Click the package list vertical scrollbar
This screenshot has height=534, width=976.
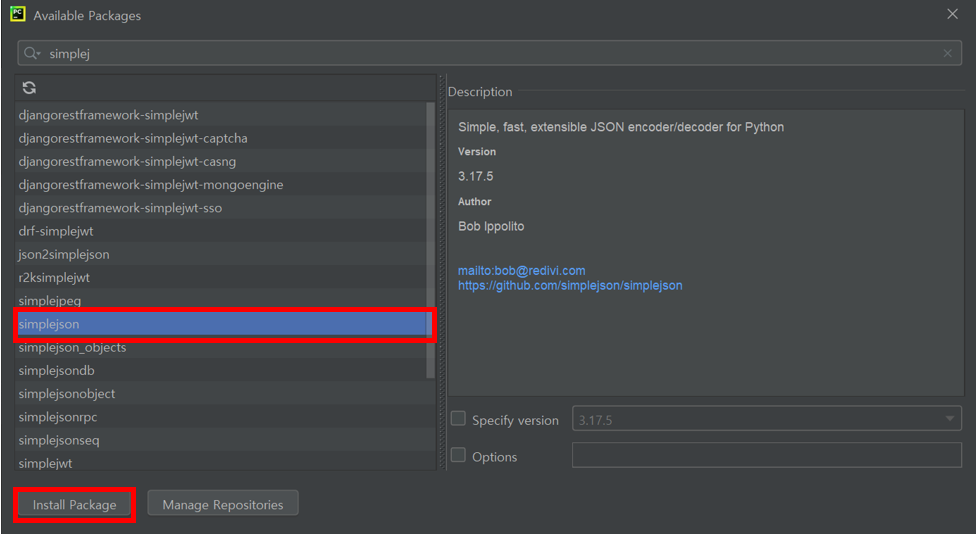(430, 240)
